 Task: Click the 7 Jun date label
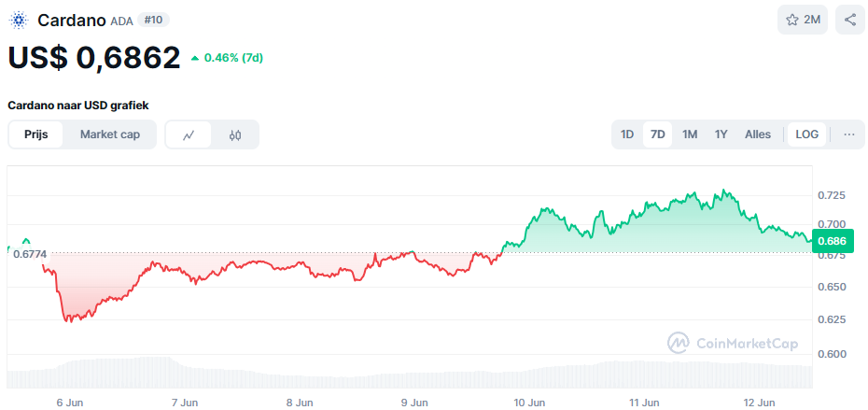(x=185, y=402)
